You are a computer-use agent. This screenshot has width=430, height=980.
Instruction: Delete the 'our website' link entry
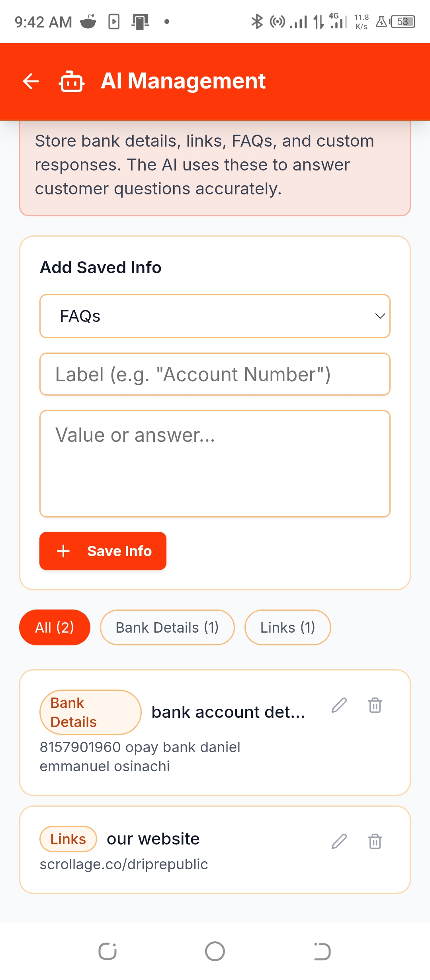tap(375, 841)
